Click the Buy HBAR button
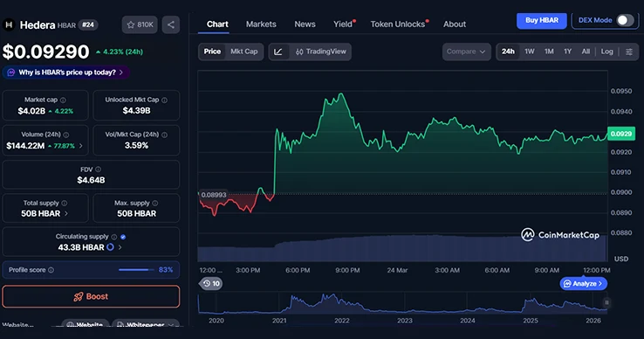 click(542, 21)
